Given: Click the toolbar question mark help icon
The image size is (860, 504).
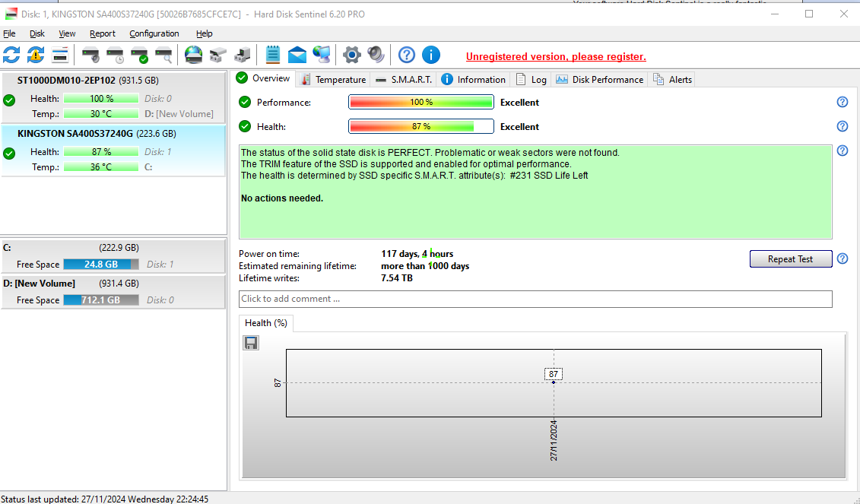Looking at the screenshot, I should (x=406, y=55).
